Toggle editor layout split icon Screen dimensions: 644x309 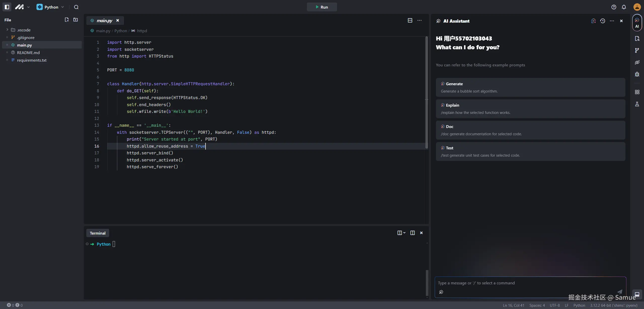point(410,20)
